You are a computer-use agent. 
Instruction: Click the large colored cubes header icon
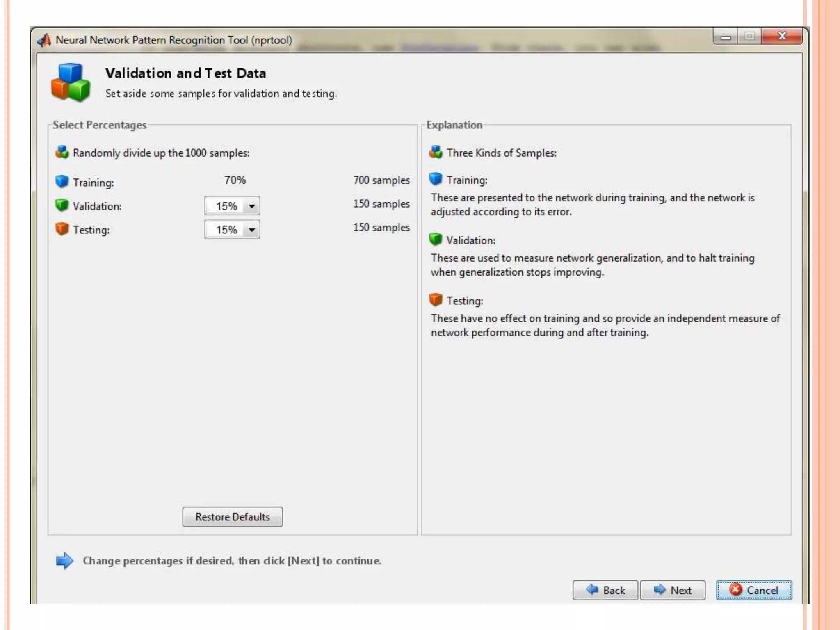tap(70, 82)
